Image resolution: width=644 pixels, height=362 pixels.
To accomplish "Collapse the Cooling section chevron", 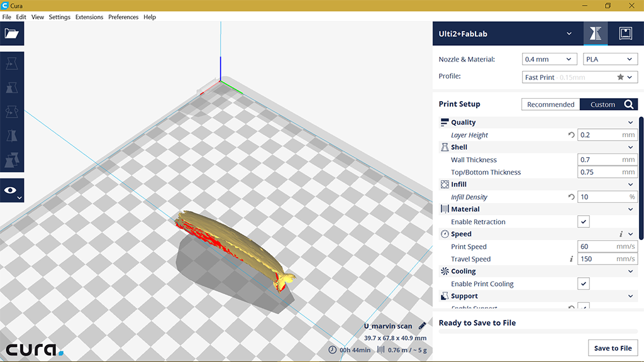I will click(x=630, y=271).
